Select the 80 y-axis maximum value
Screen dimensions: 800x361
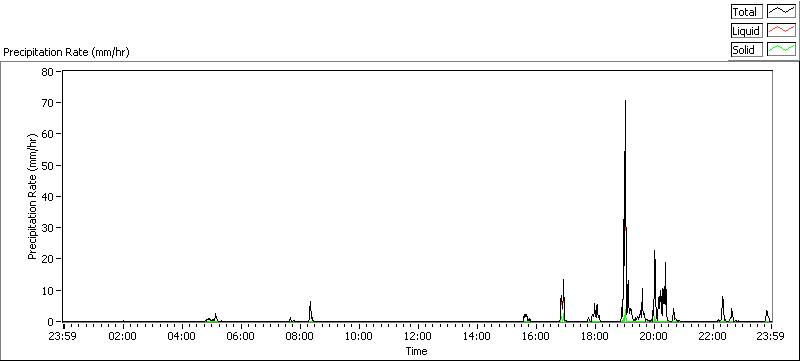(x=47, y=71)
